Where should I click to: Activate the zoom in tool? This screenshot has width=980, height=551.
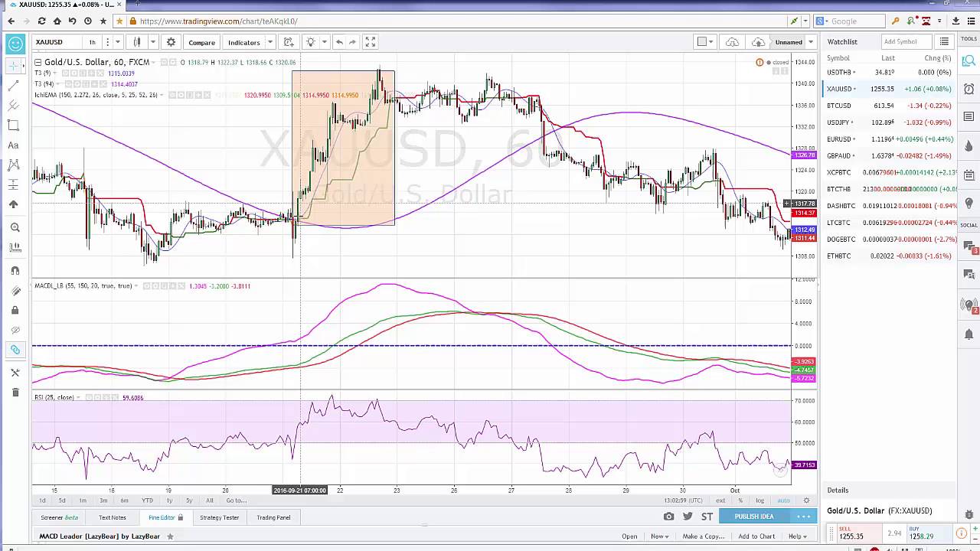click(14, 227)
